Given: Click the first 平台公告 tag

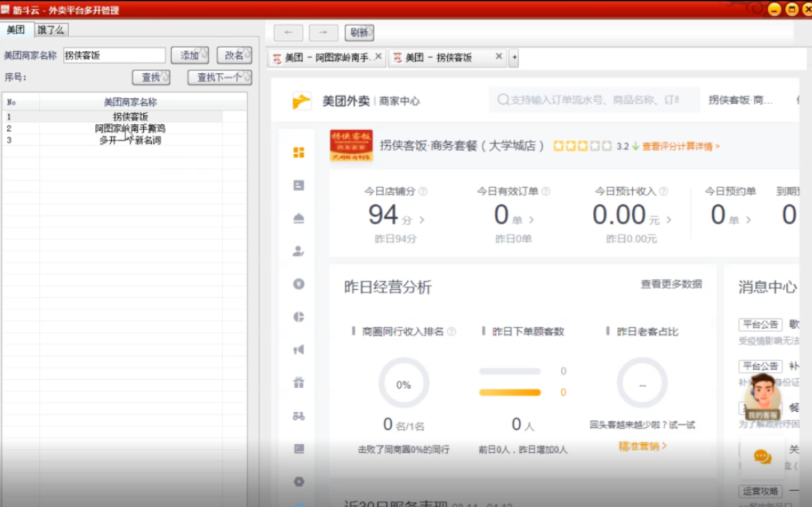Looking at the screenshot, I should 760,325.
